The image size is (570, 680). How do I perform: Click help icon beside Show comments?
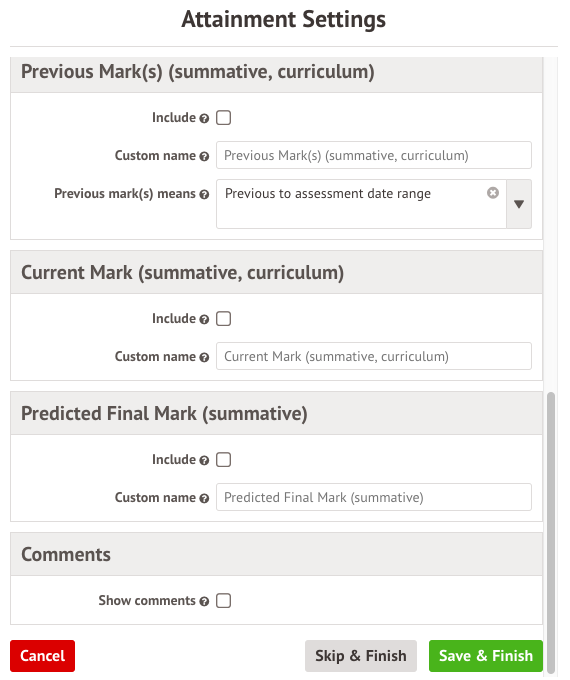(204, 602)
